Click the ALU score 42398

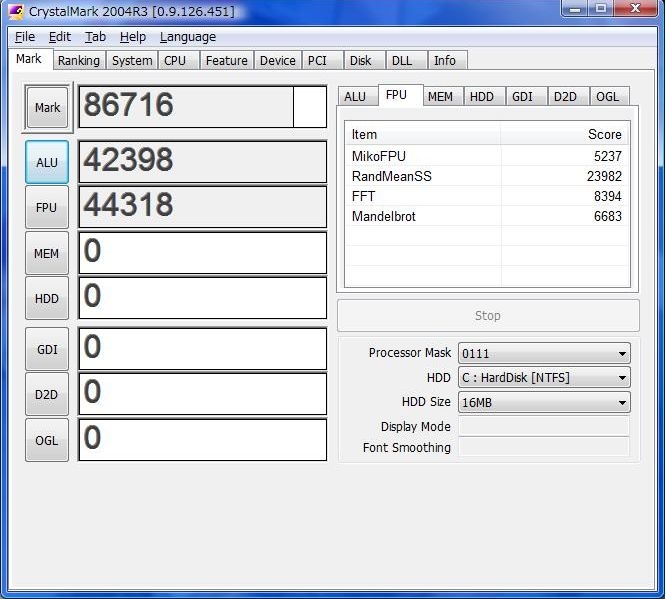tap(203, 162)
